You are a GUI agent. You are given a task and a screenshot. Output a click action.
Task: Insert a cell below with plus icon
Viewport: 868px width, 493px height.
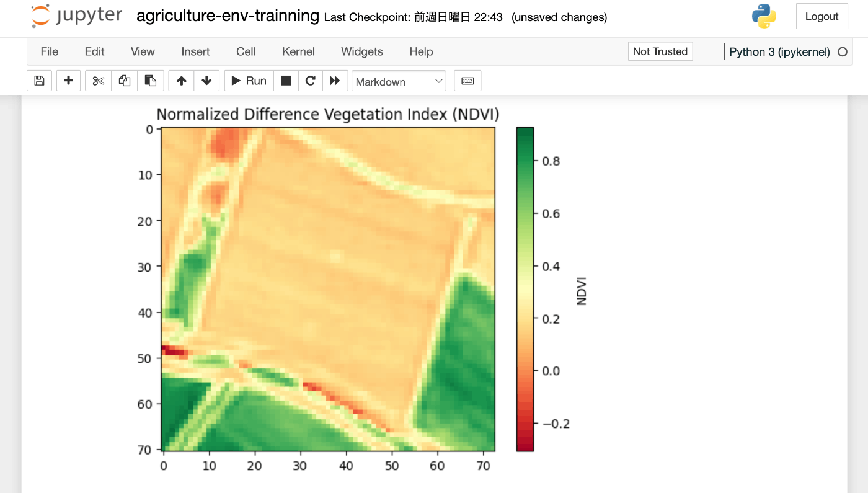[69, 81]
